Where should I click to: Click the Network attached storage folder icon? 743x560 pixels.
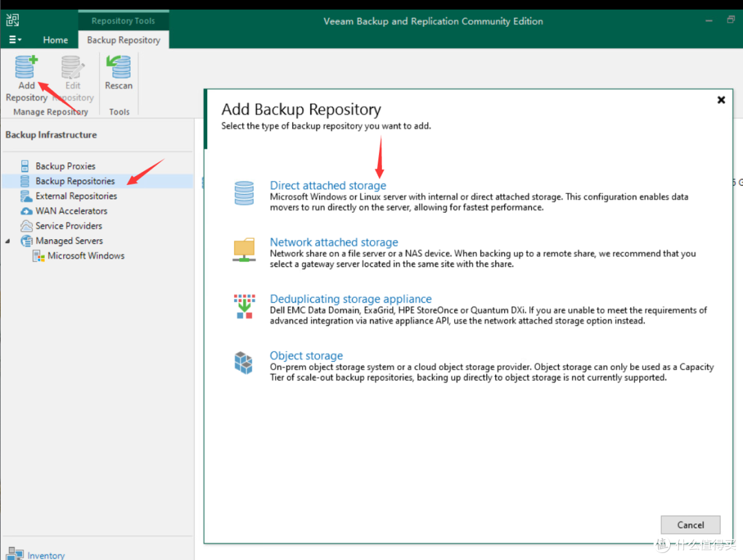coord(244,250)
